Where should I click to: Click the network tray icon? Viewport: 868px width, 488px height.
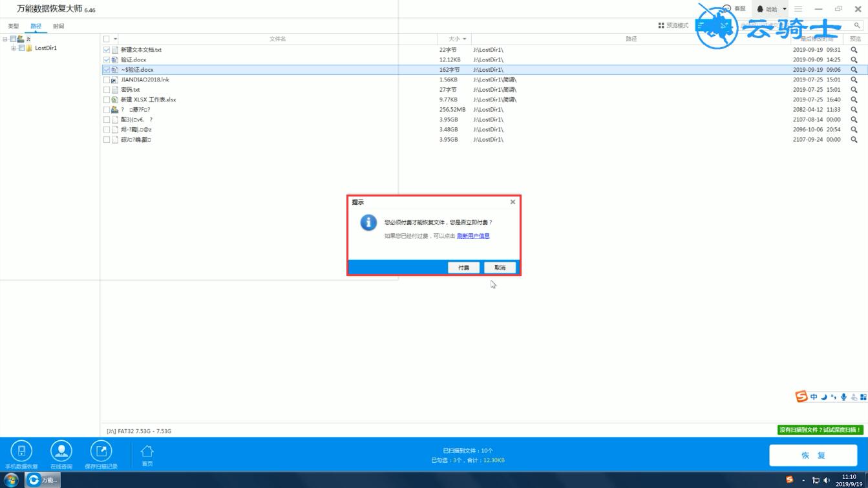(x=816, y=480)
